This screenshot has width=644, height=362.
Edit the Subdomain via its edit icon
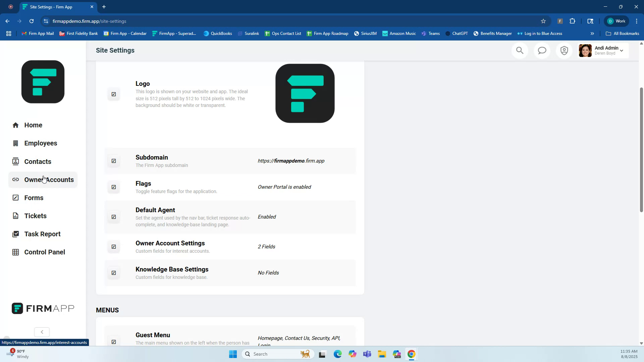114,161
